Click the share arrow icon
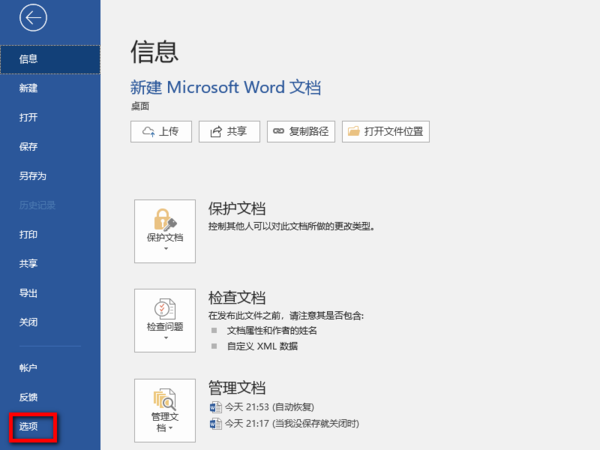600x450 pixels. [216, 132]
